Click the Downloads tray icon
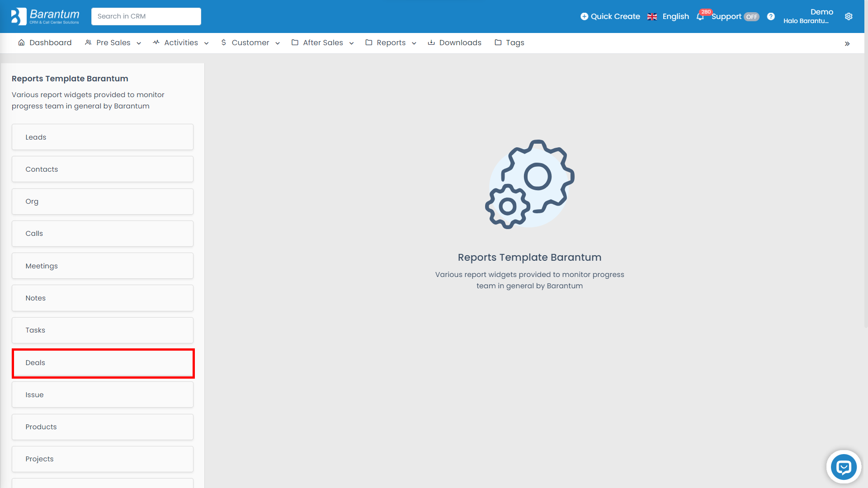868x488 pixels. [431, 42]
